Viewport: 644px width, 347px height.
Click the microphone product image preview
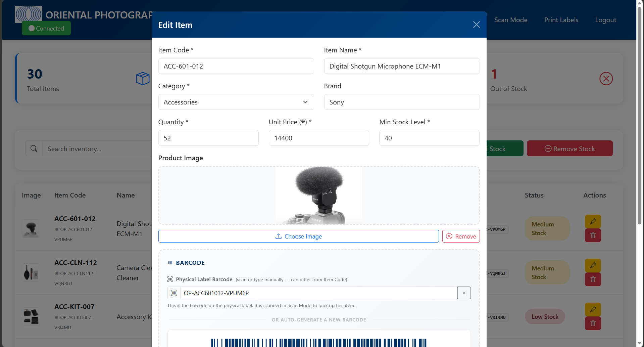[x=319, y=195]
